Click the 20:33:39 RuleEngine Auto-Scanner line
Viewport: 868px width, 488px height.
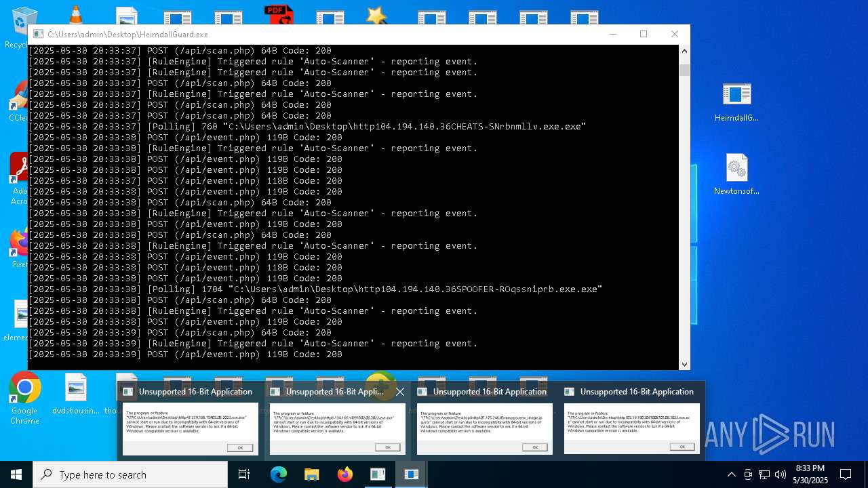[x=253, y=344]
